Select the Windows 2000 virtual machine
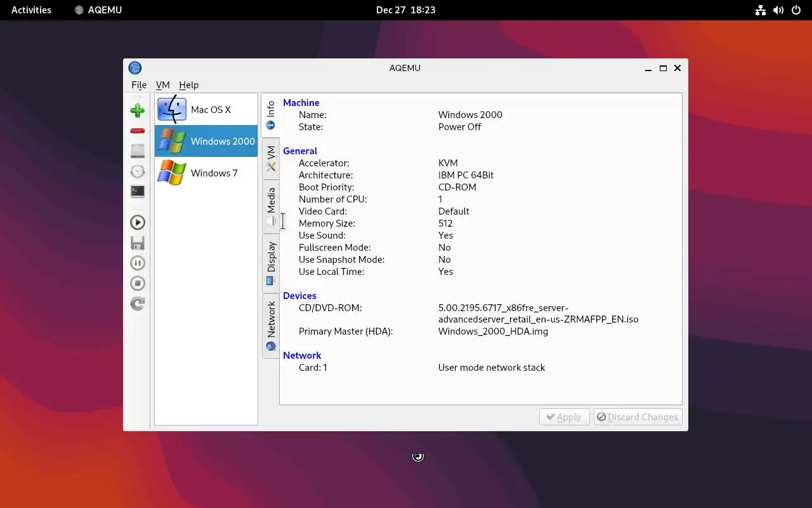 (x=206, y=141)
